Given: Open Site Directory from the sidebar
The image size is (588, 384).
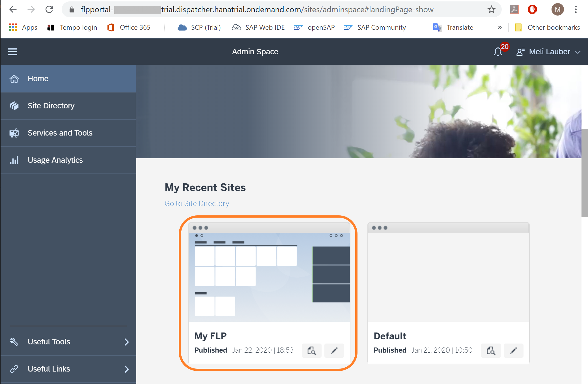Looking at the screenshot, I should (51, 106).
